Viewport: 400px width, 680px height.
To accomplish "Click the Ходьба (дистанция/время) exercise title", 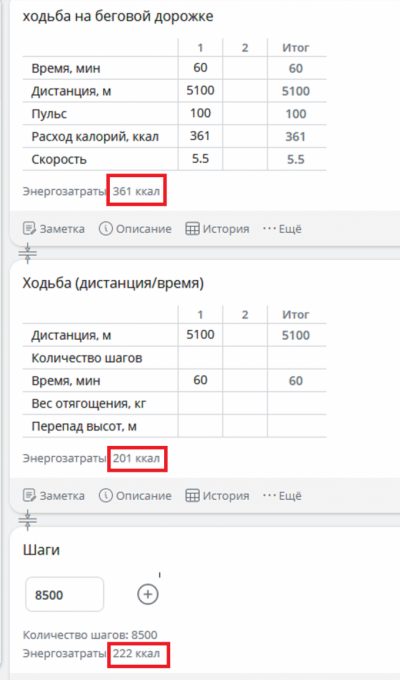I will (113, 283).
